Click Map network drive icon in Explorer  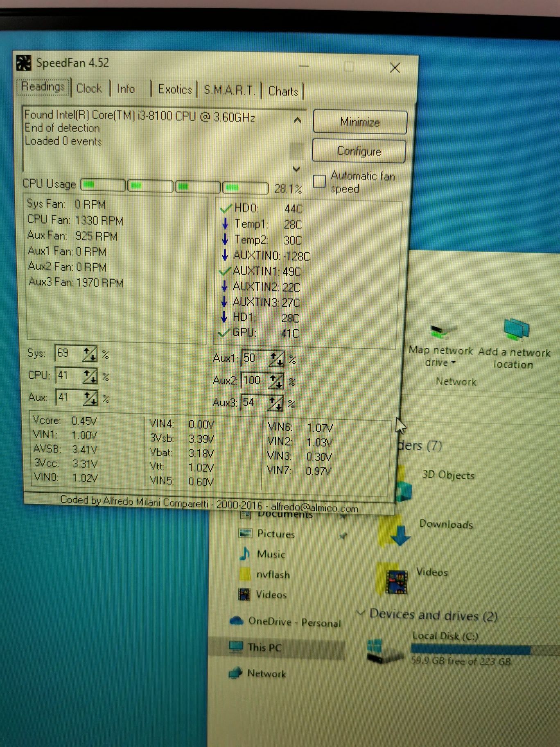(443, 330)
